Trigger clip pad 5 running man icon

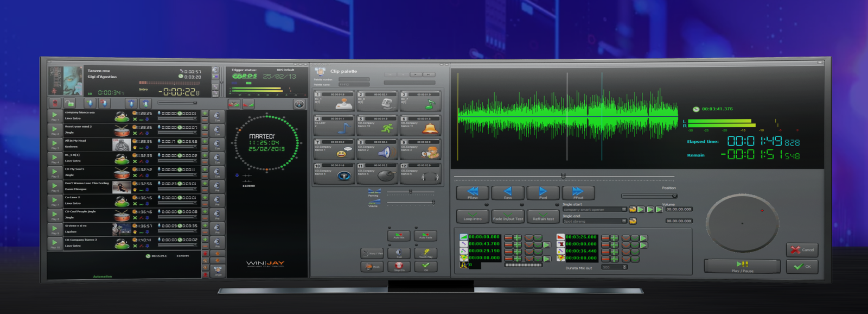pyautogui.click(x=377, y=125)
